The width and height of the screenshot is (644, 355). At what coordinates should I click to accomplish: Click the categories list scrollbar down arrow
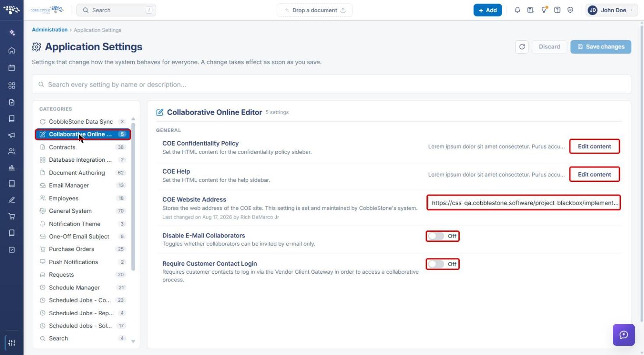tap(133, 341)
